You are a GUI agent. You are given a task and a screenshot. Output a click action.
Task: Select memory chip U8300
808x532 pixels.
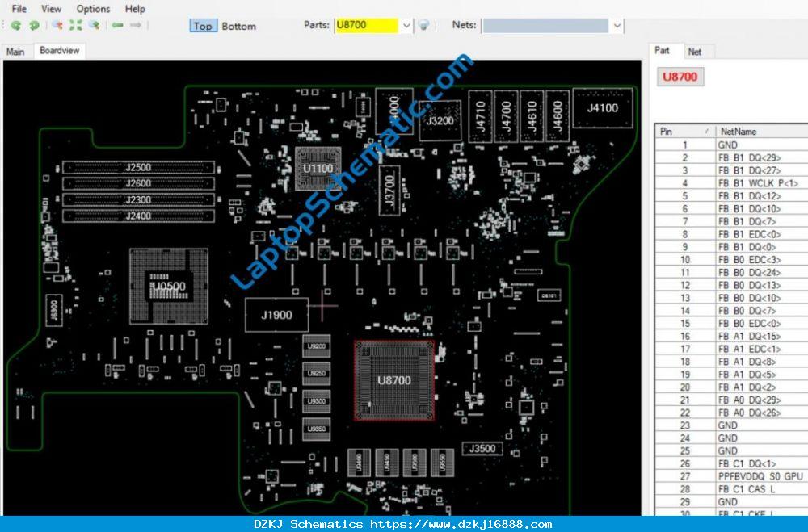(x=317, y=401)
